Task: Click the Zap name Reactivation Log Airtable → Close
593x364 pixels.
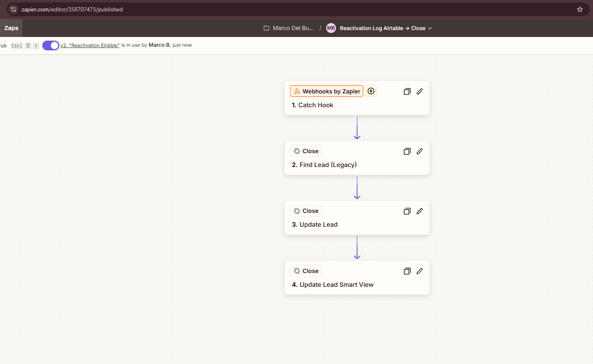Action: coord(382,28)
